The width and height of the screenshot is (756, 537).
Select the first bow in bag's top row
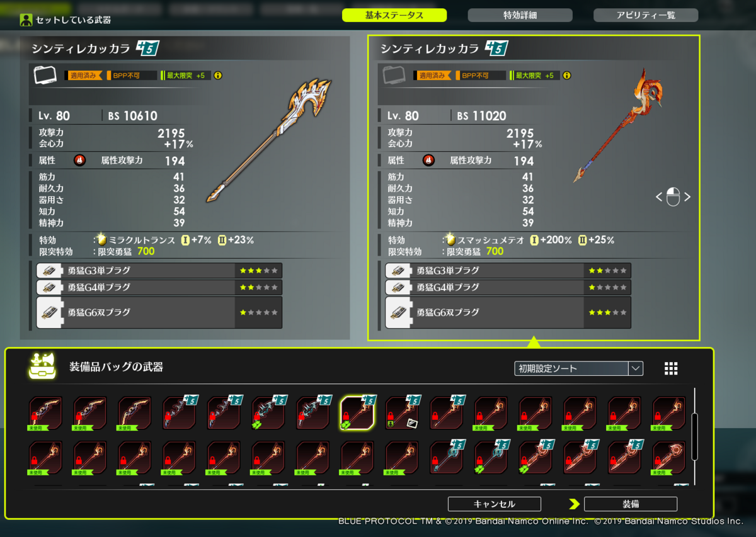click(x=45, y=413)
